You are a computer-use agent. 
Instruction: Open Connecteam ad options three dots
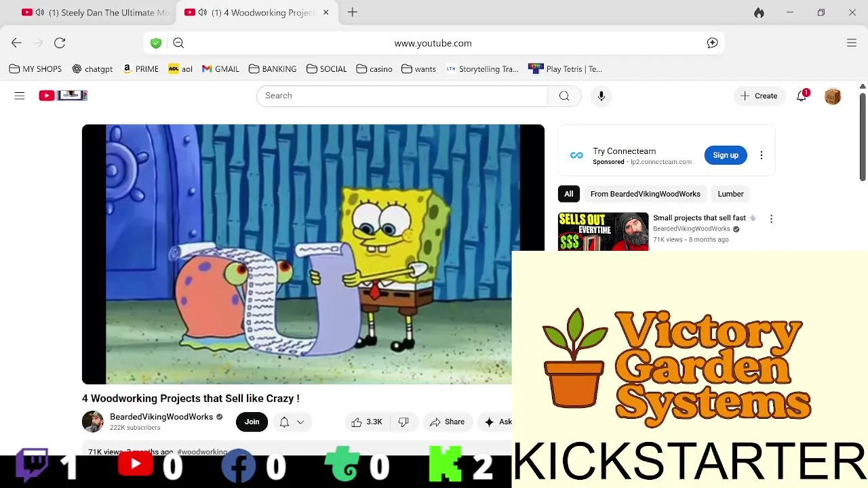(x=761, y=155)
